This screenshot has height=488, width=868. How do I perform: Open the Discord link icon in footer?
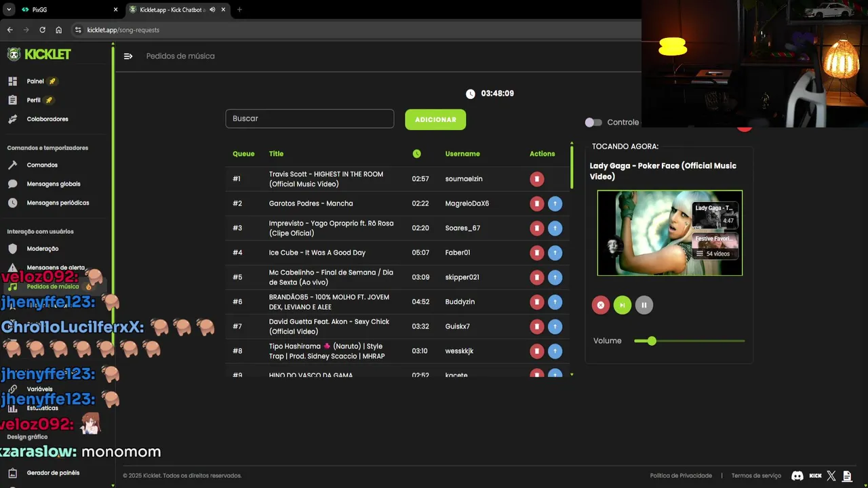tap(797, 476)
